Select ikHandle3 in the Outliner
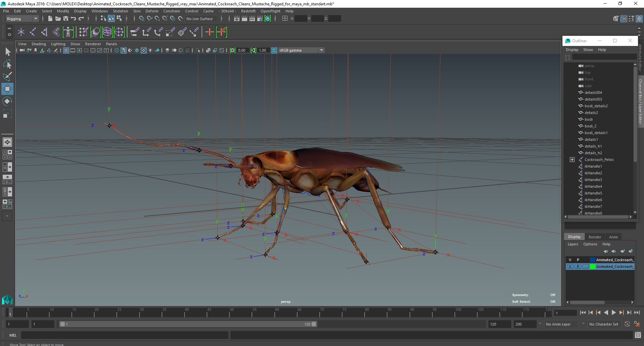This screenshot has height=346, width=644. click(593, 180)
